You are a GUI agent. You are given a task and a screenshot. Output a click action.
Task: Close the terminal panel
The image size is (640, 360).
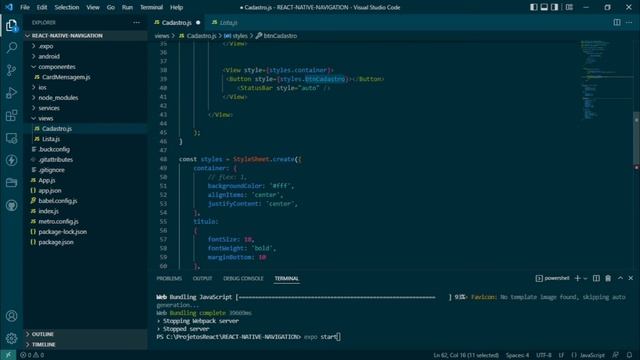pyautogui.click(x=631, y=278)
